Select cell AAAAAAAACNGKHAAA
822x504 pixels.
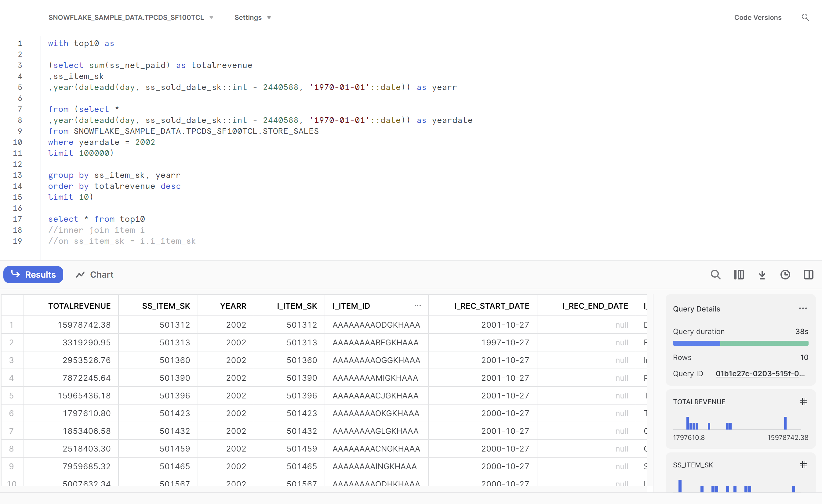(376, 449)
